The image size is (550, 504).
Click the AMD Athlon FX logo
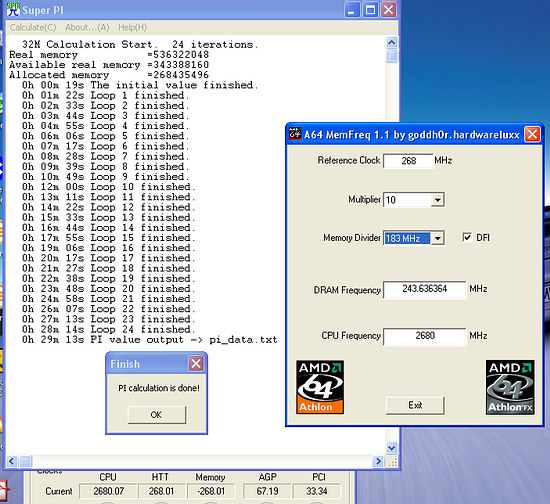pos(510,387)
